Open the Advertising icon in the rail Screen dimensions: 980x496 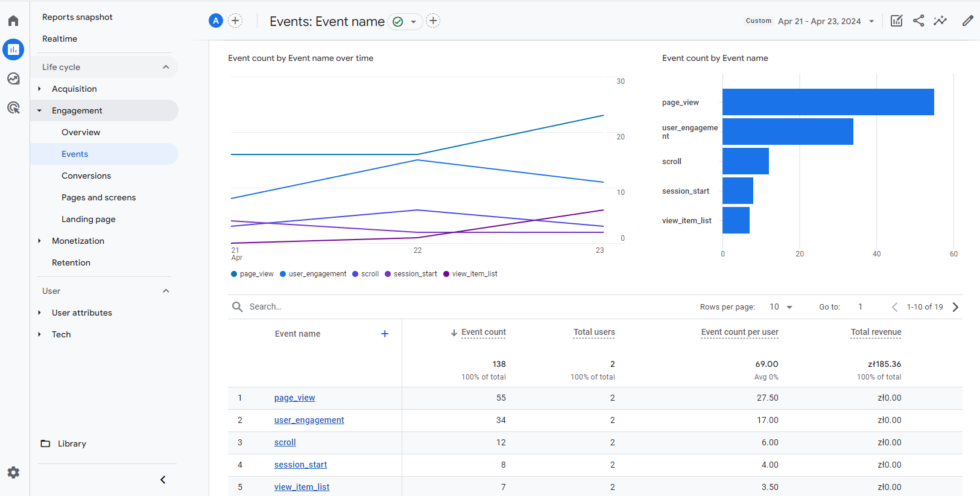click(13, 107)
